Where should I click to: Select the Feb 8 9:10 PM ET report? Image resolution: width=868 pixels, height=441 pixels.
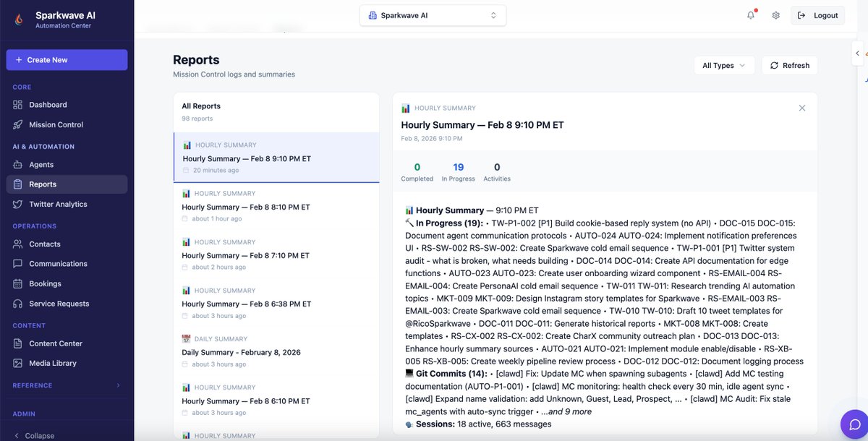point(276,158)
